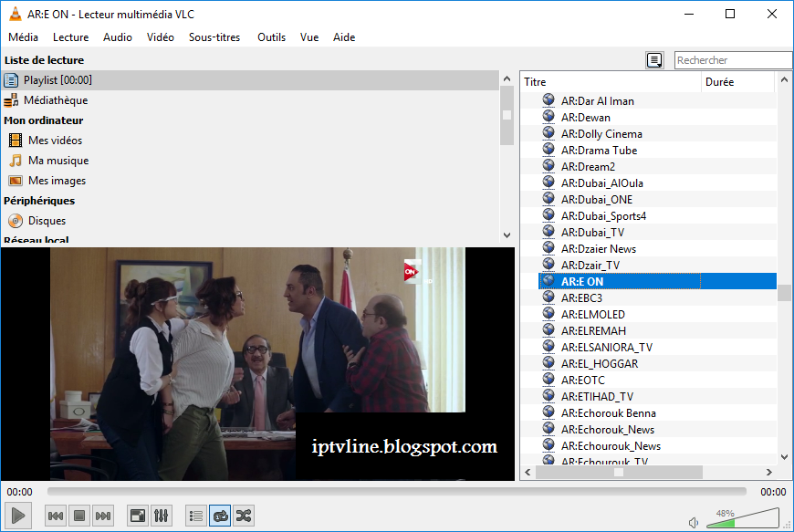Open the Outils menu
The image size is (794, 532).
click(271, 37)
